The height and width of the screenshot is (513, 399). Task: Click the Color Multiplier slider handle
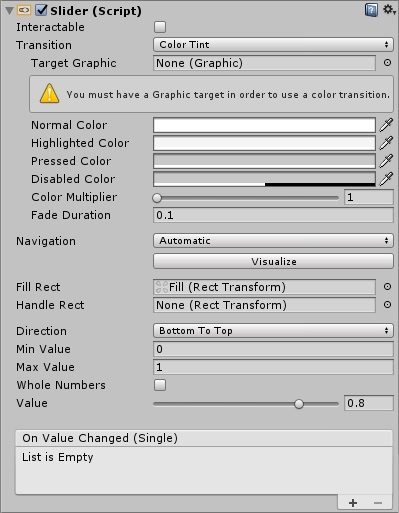[x=157, y=198]
